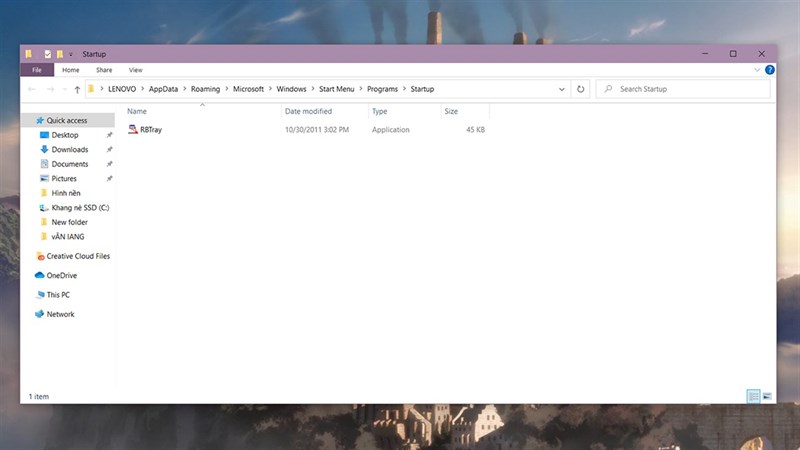
Task: Click the Windows breadcrumb
Action: tap(291, 89)
